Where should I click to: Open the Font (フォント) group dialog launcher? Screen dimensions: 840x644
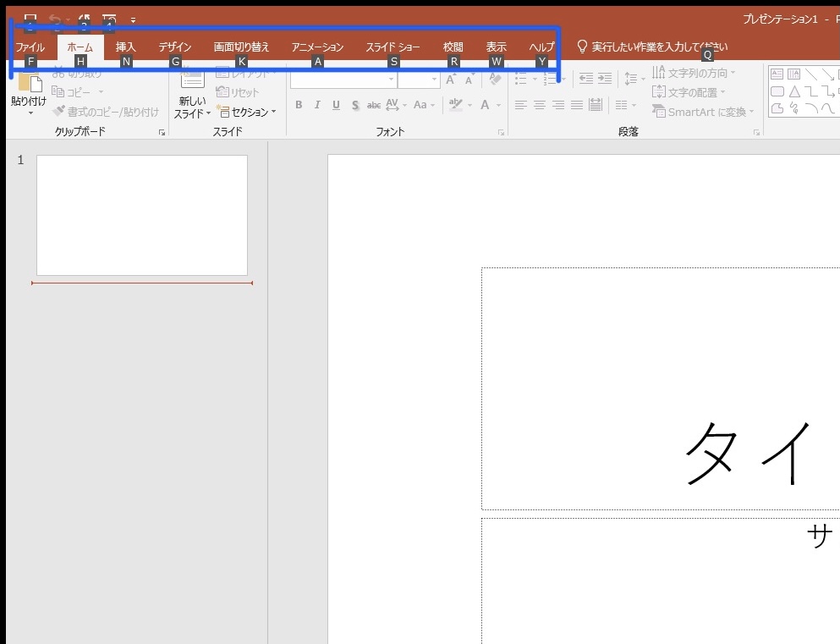501,132
